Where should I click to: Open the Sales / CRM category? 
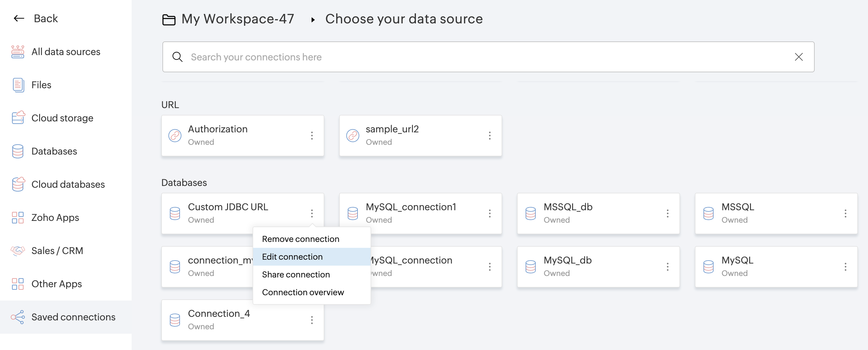[57, 251]
